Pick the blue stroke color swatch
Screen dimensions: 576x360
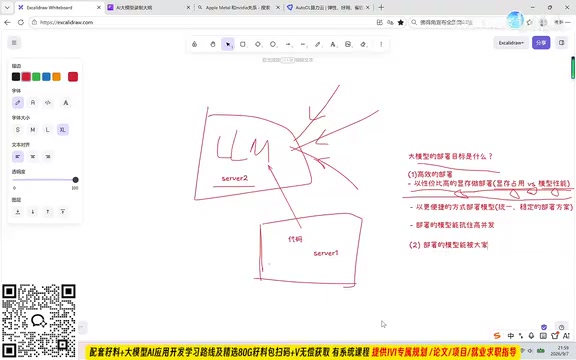click(x=46, y=76)
